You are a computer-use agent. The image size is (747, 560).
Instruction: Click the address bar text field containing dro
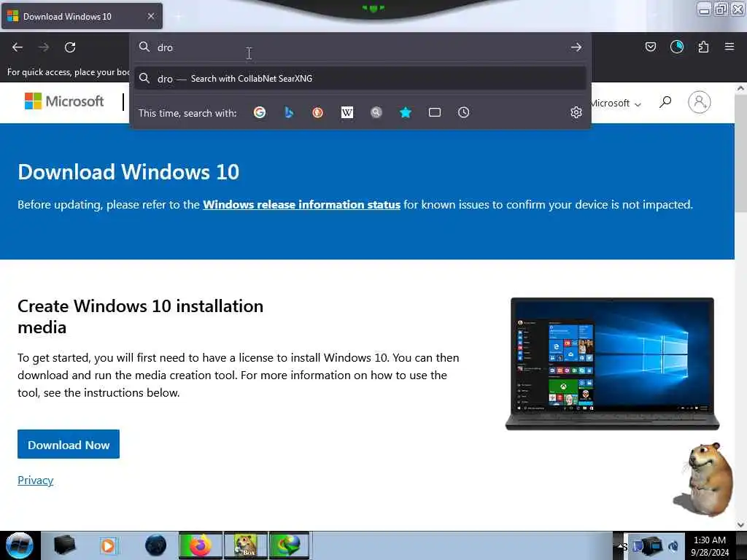[360, 47]
